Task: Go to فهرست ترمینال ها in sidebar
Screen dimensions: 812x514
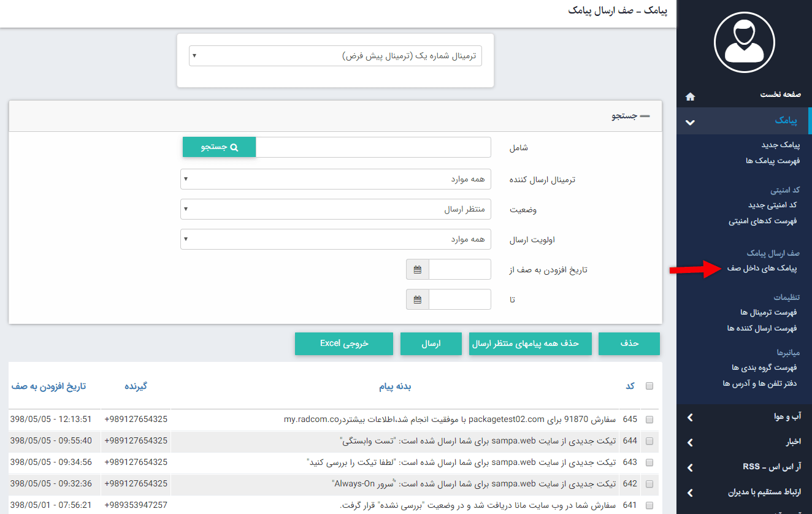Action: click(768, 313)
